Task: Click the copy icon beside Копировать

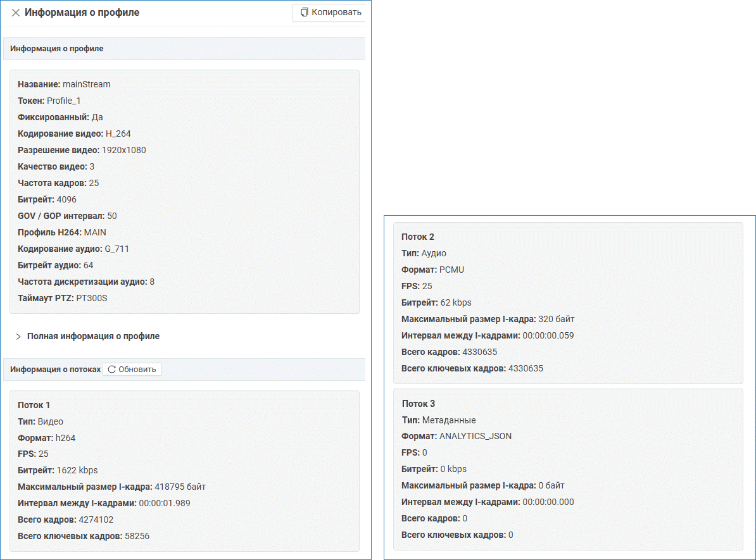Action: 305,13
